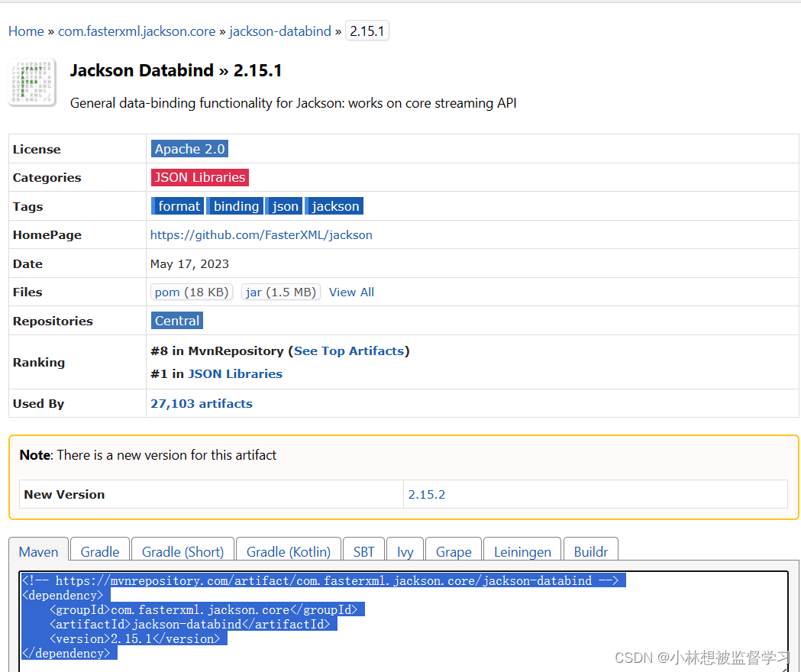801x672 pixels.
Task: Navigate to Home via breadcrumb
Action: (x=26, y=31)
